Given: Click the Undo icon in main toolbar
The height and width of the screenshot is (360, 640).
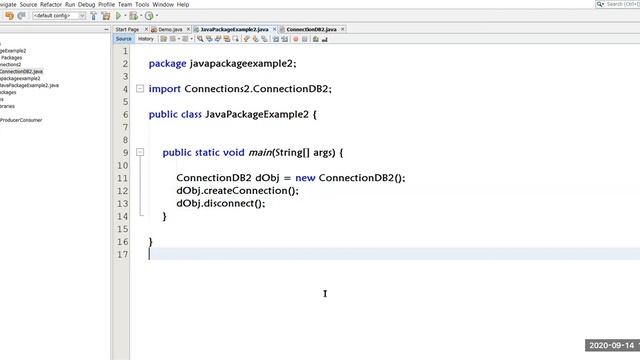Looking at the screenshot, I should click(9, 16).
